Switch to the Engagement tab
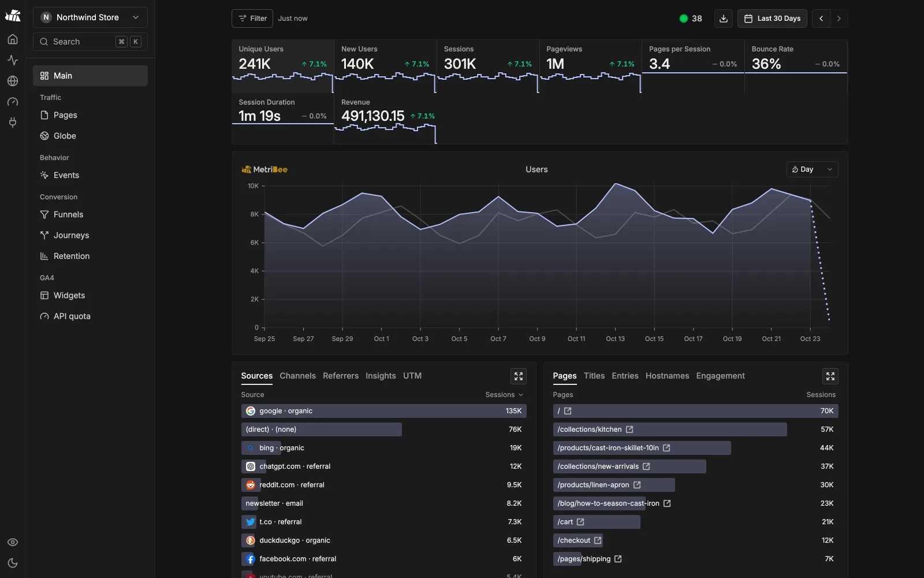The height and width of the screenshot is (578, 924). tap(720, 376)
